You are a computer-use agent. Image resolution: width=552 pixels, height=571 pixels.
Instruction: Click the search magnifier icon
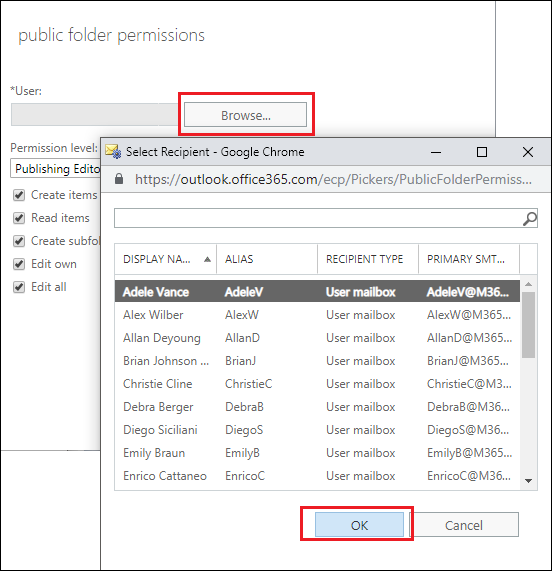[x=530, y=219]
